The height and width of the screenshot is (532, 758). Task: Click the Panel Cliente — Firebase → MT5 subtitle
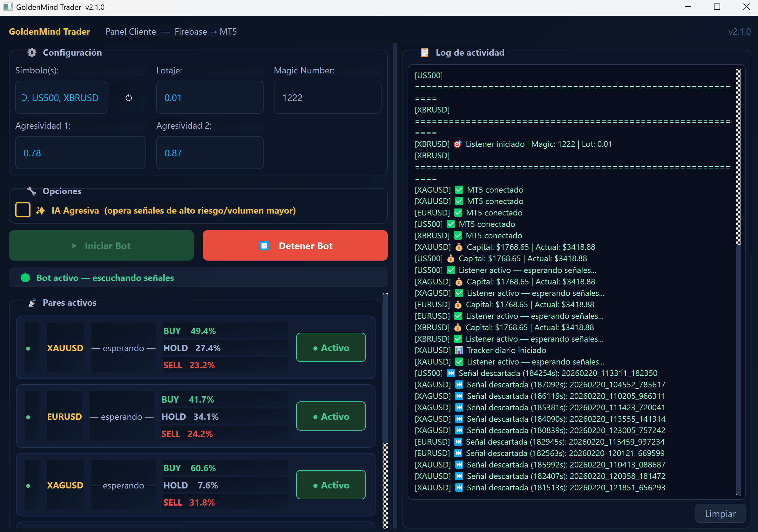171,32
